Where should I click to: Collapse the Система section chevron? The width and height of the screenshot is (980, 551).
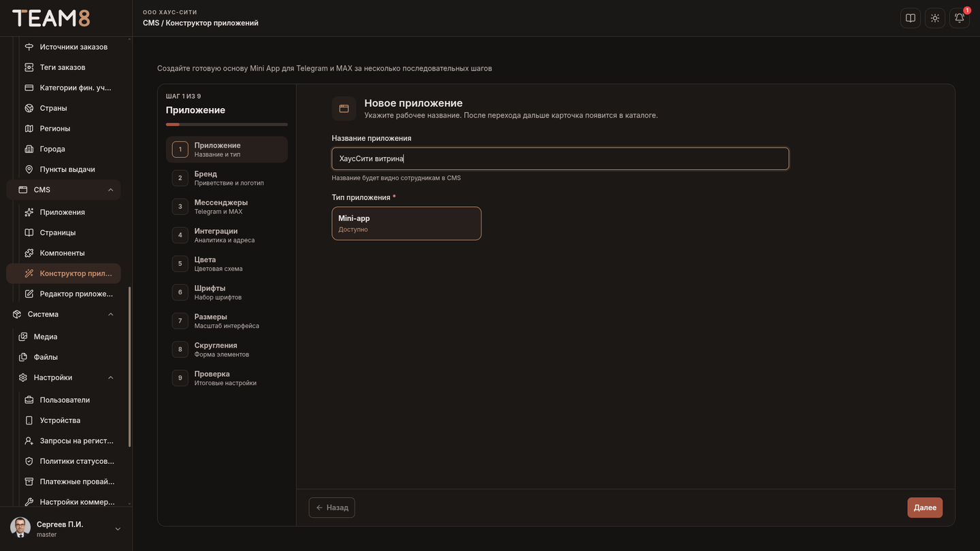pyautogui.click(x=111, y=314)
